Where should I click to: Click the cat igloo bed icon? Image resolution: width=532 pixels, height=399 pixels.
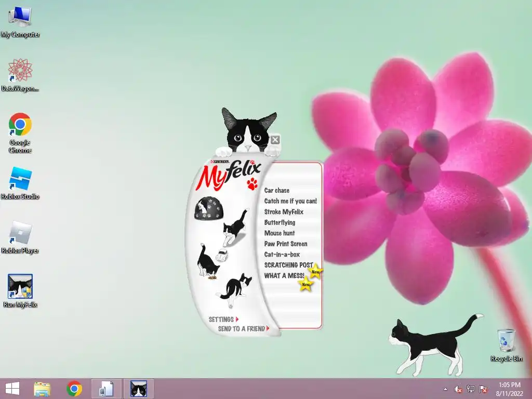pyautogui.click(x=209, y=208)
